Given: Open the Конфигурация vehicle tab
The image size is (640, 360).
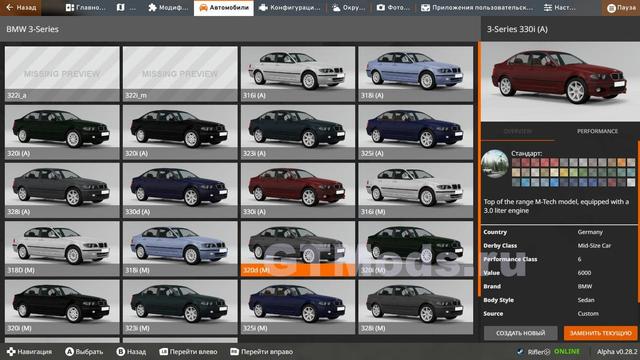Looking at the screenshot, I should (290, 8).
